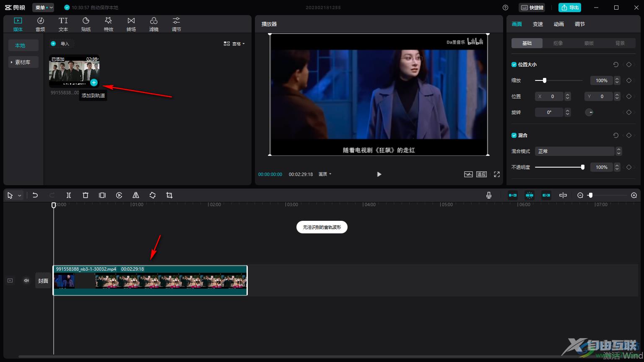Viewport: 644px width, 362px height.
Task: Click the rotation dial knob
Action: click(x=589, y=112)
